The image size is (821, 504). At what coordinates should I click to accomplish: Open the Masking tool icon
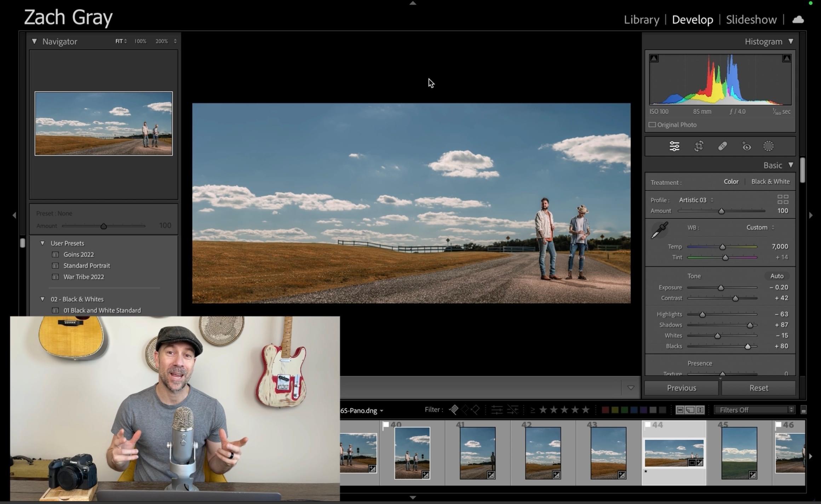pyautogui.click(x=768, y=146)
